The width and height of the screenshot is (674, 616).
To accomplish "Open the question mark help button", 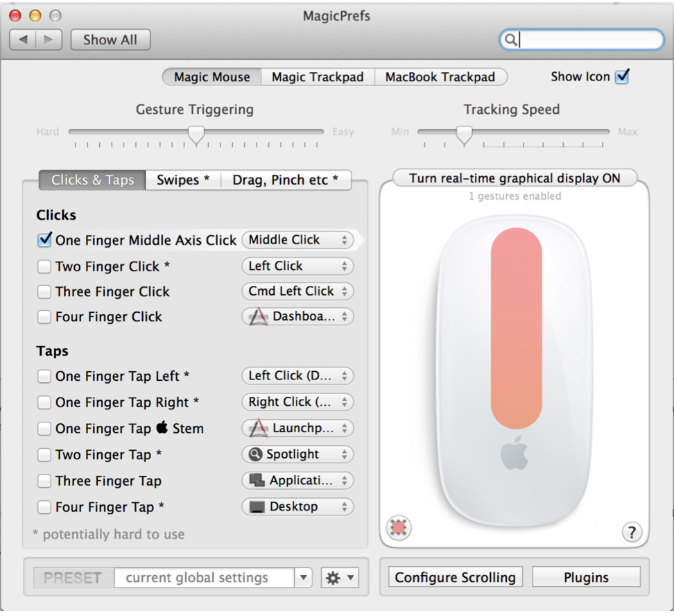I will (x=632, y=532).
